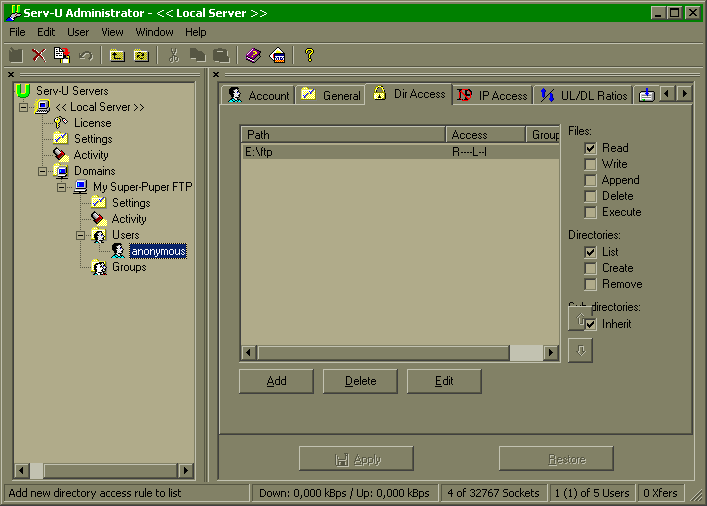Click the refresh folder toolbar icon

(141, 55)
